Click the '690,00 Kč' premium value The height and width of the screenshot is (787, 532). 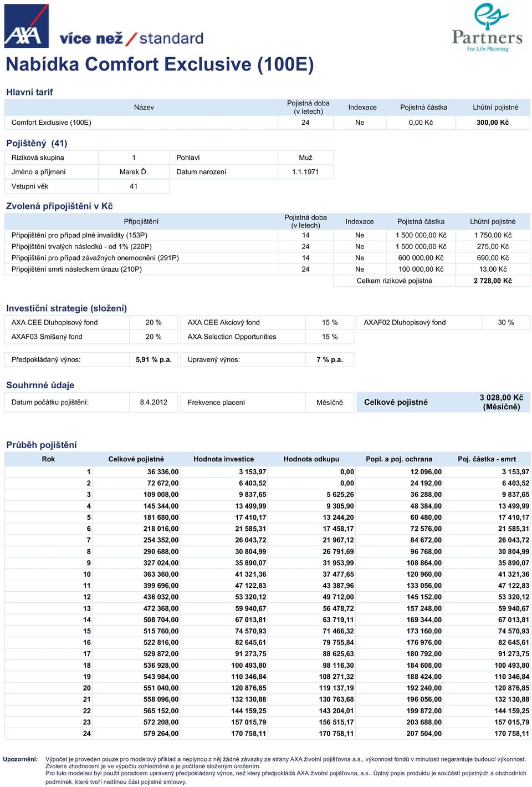pyautogui.click(x=493, y=258)
